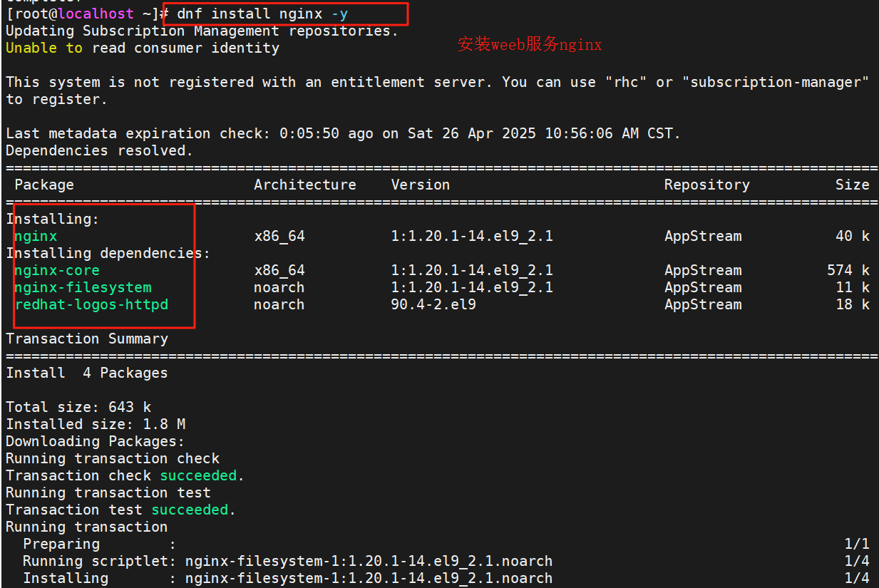Screen dimensions: 879x588
Task: Click the 'redhat-logos-httpd' package name
Action: coord(91,304)
